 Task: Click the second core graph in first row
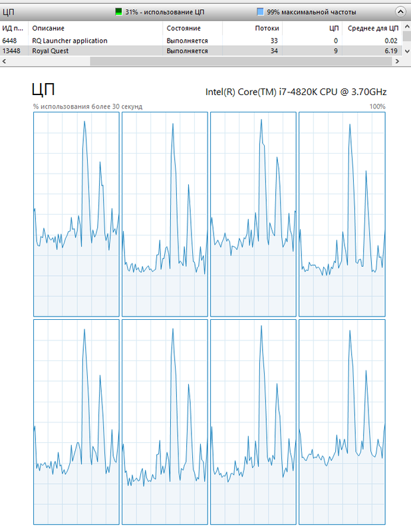pos(165,214)
